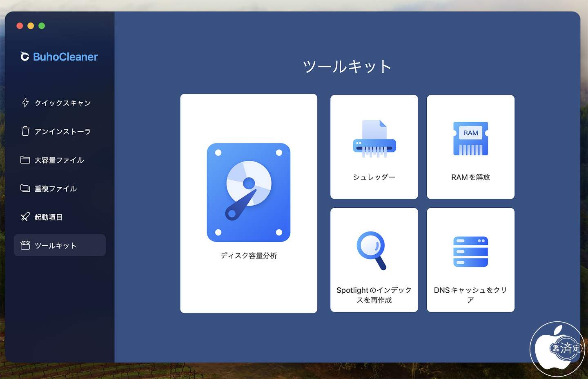Image resolution: width=588 pixels, height=379 pixels.
Task: Click the rocket icon for 起動項目
Action: click(25, 217)
